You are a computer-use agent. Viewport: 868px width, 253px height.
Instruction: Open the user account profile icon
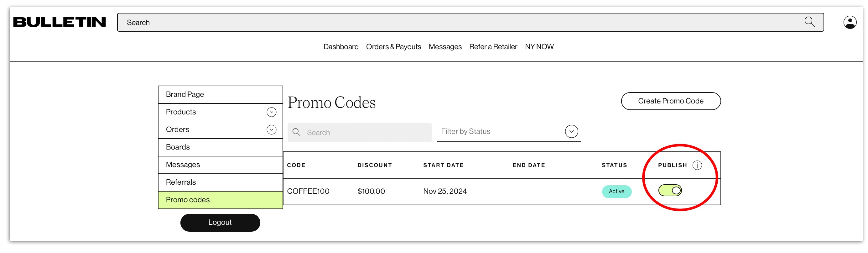(x=850, y=22)
